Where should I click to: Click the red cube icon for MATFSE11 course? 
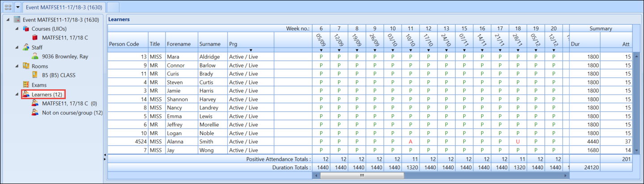[x=35, y=38]
